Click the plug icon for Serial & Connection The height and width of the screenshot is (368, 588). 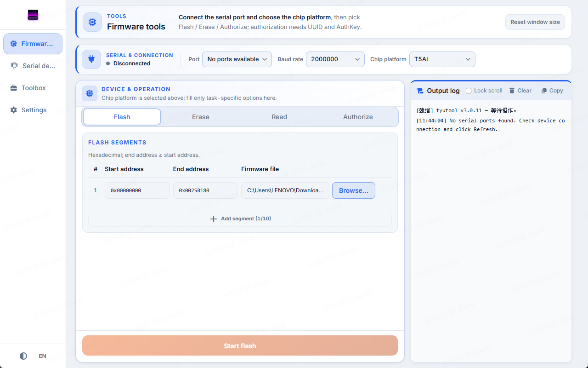coord(91,59)
